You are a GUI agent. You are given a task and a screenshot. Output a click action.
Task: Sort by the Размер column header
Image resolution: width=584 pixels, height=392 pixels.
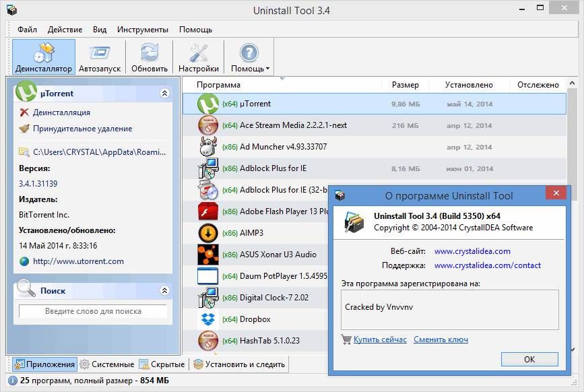pyautogui.click(x=405, y=85)
